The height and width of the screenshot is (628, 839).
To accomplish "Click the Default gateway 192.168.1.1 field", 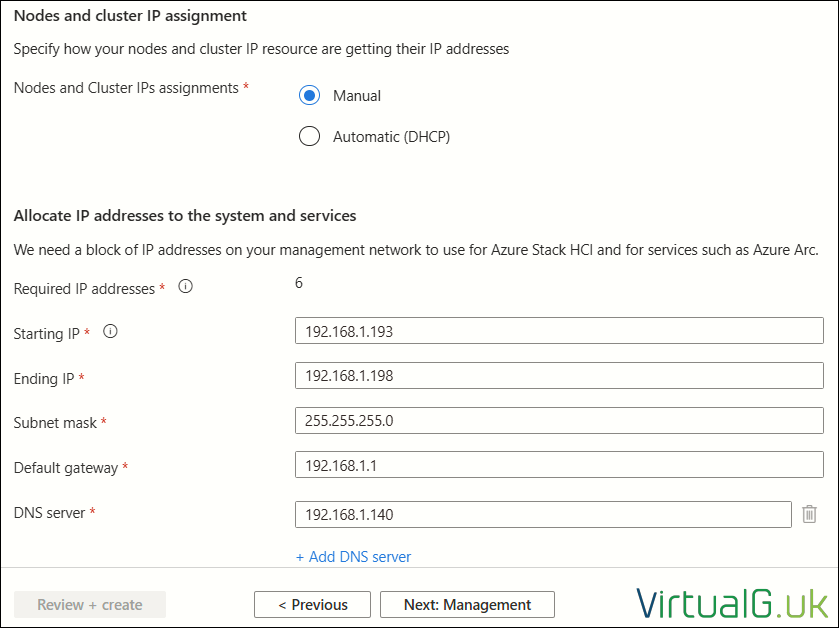I will tap(559, 465).
